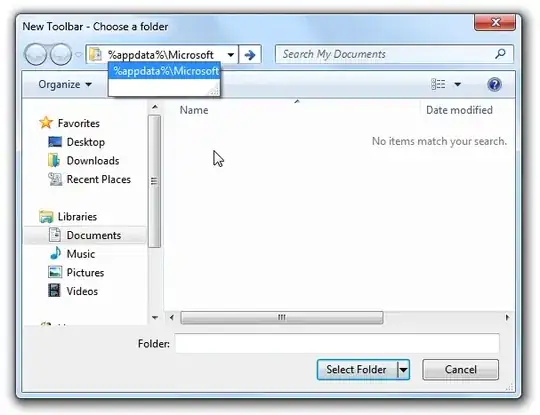
Task: Click the Go To blue arrow button
Action: pyautogui.click(x=250, y=54)
